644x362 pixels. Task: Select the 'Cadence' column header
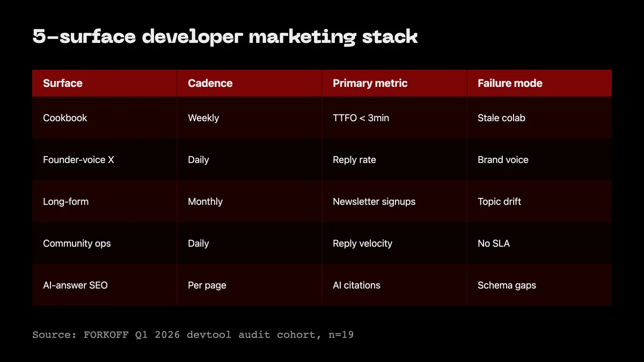coord(250,83)
